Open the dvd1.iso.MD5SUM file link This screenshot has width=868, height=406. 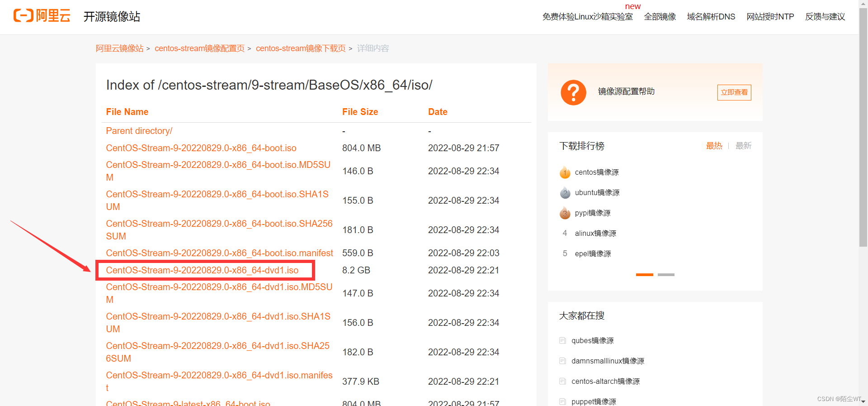tap(219, 293)
